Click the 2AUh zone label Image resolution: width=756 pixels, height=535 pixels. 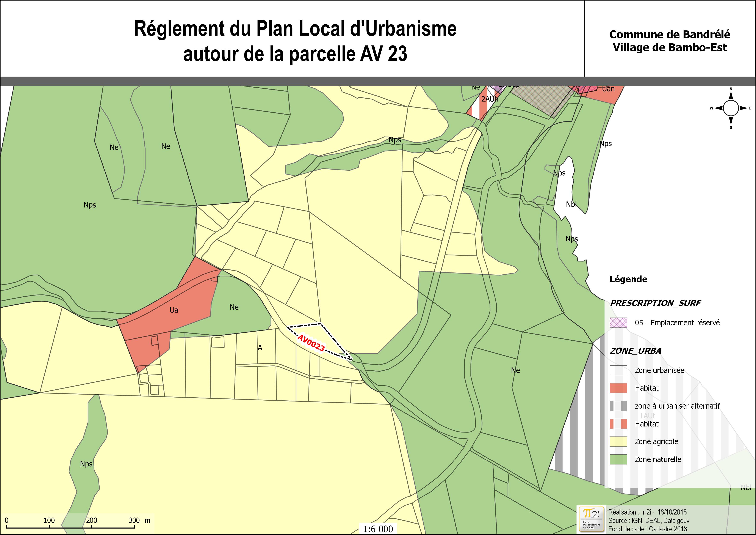tap(490, 99)
